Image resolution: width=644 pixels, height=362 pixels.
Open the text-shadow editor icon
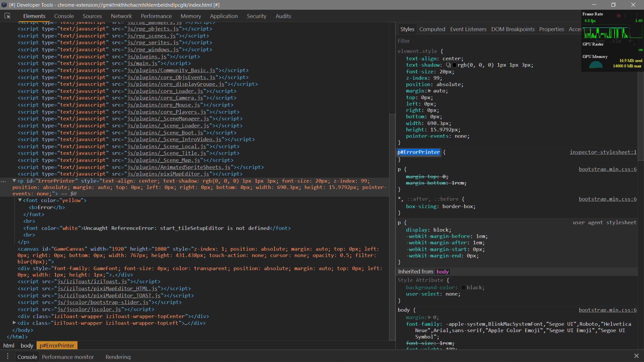(448, 65)
